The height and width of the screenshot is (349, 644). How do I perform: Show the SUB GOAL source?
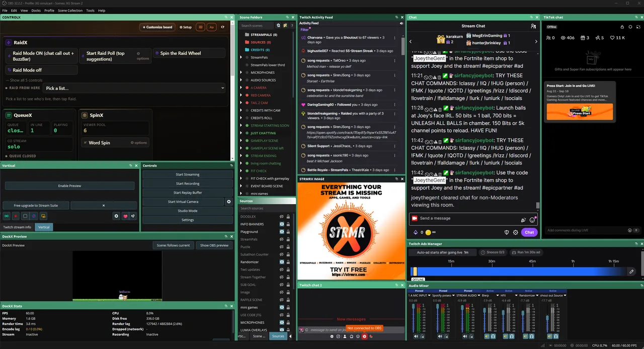pyautogui.click(x=282, y=284)
